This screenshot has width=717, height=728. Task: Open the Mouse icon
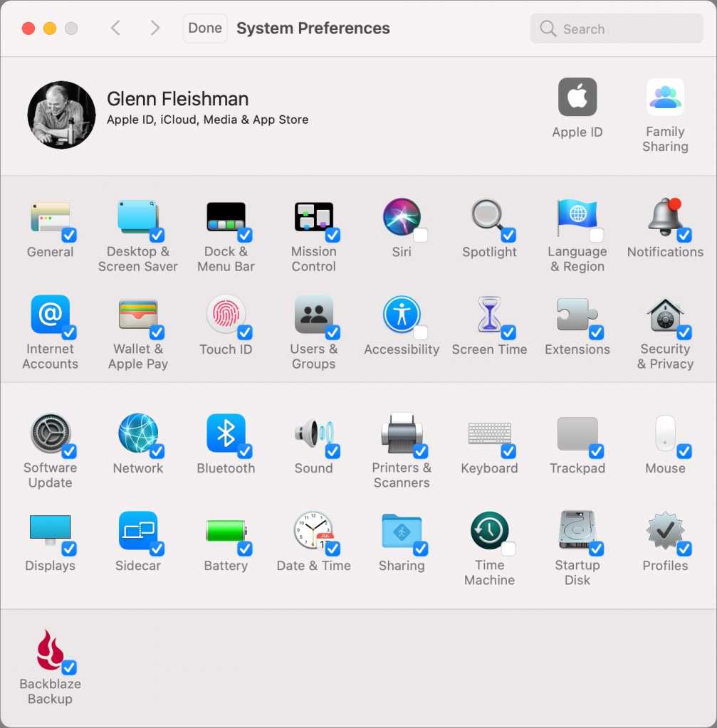[665, 433]
